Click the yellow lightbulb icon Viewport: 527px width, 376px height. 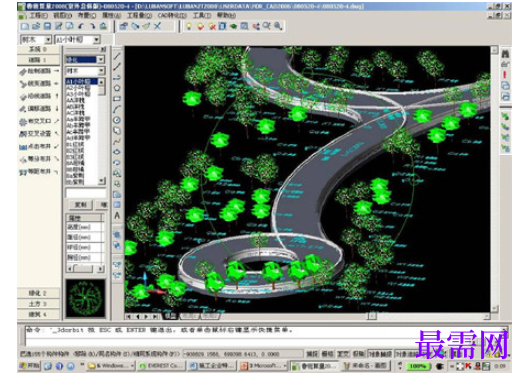click(x=189, y=26)
